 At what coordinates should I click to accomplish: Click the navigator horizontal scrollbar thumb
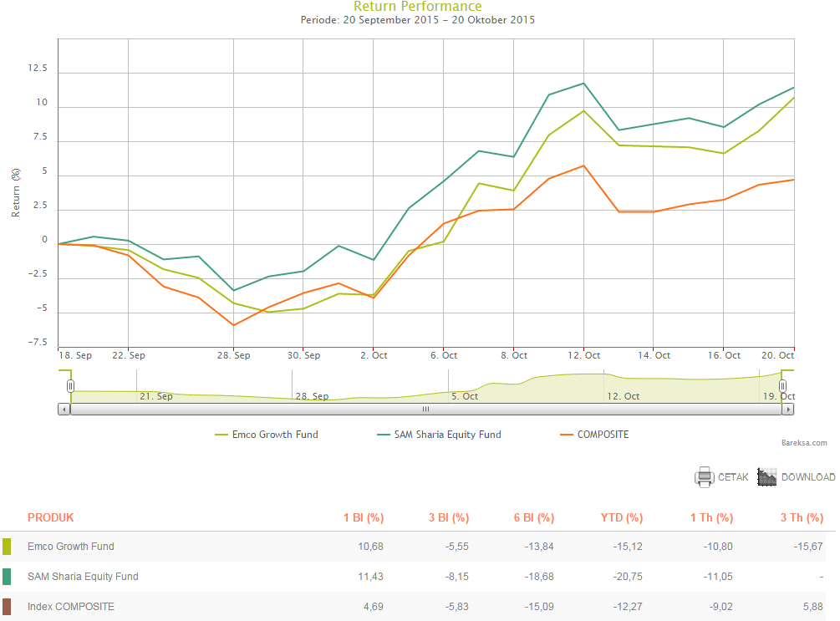point(425,410)
